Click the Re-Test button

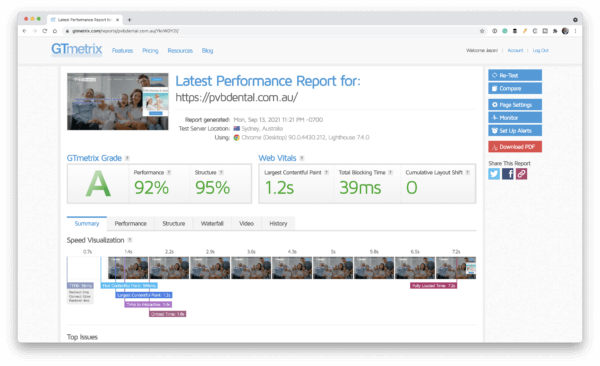[x=515, y=75]
